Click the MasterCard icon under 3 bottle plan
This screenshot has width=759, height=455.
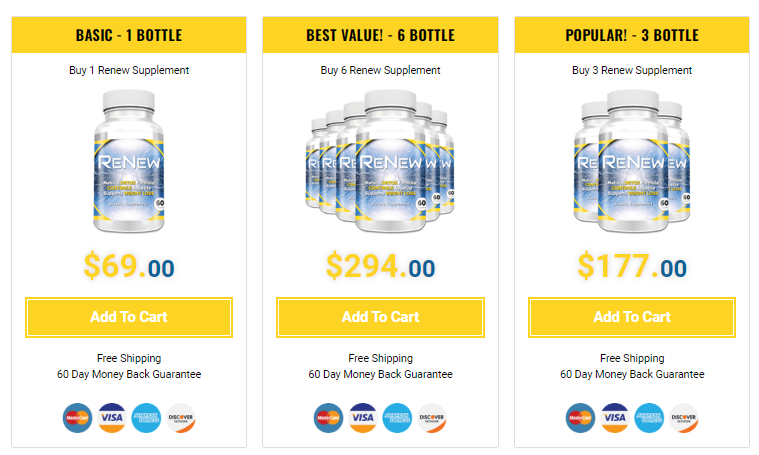point(580,418)
